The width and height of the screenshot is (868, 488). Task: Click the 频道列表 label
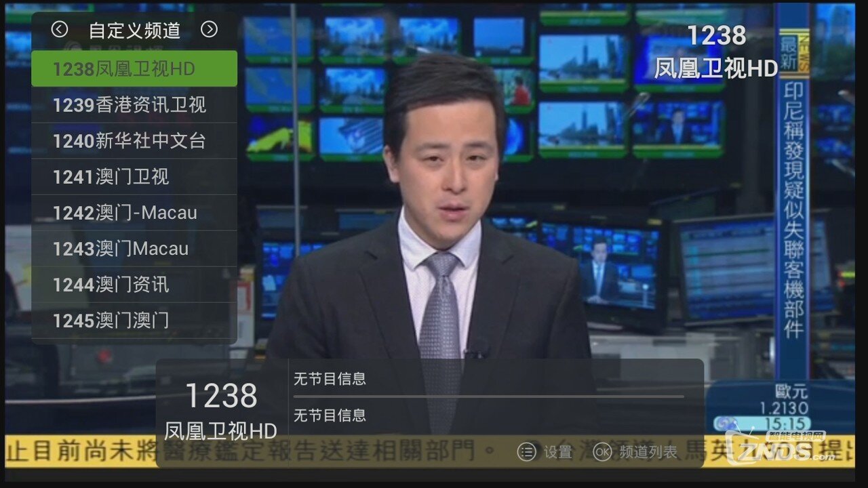[648, 452]
